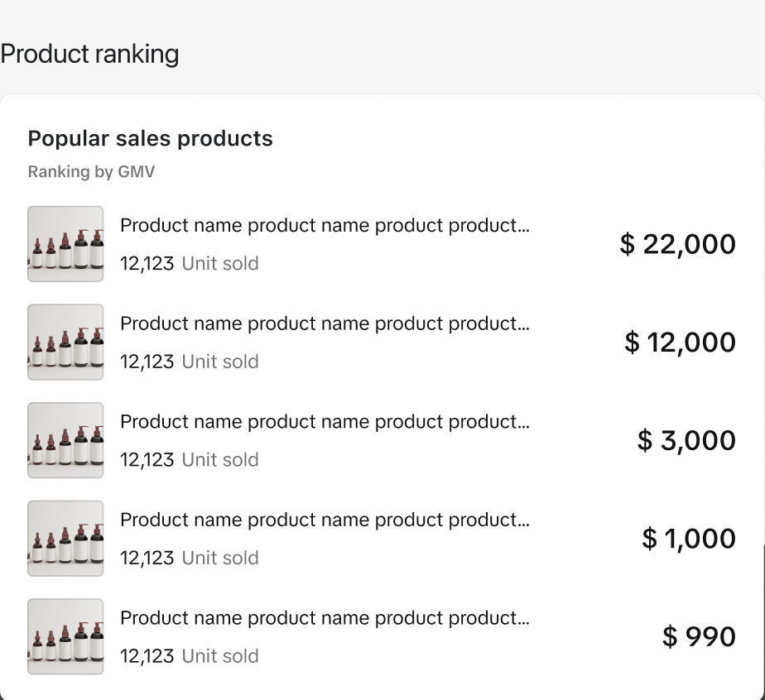
Task: Open the product name in the $ 22,000 row
Action: 325,226
